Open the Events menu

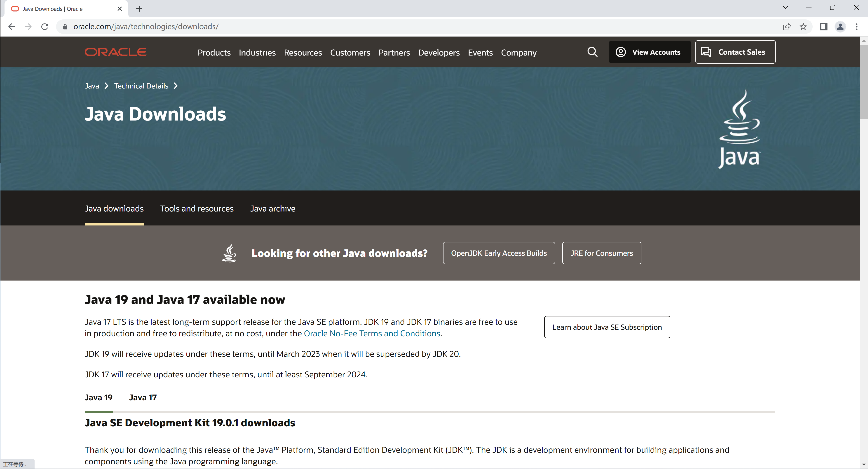click(480, 53)
